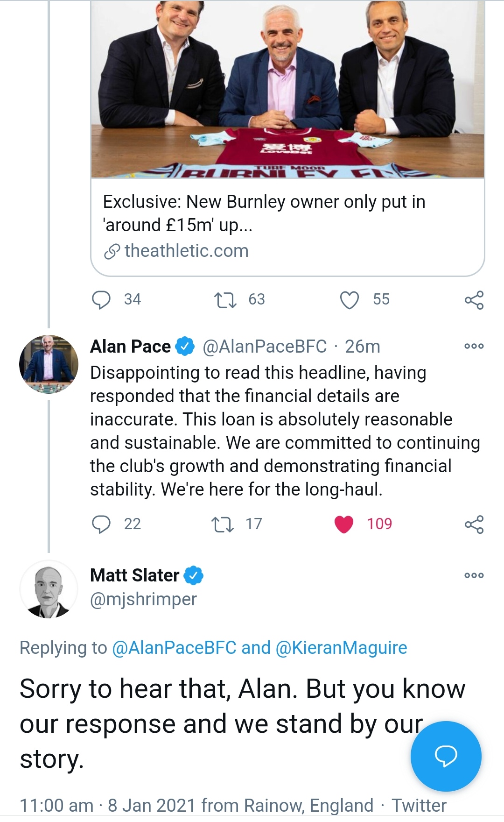Open more options for Matt Slater's tweet

tap(474, 575)
